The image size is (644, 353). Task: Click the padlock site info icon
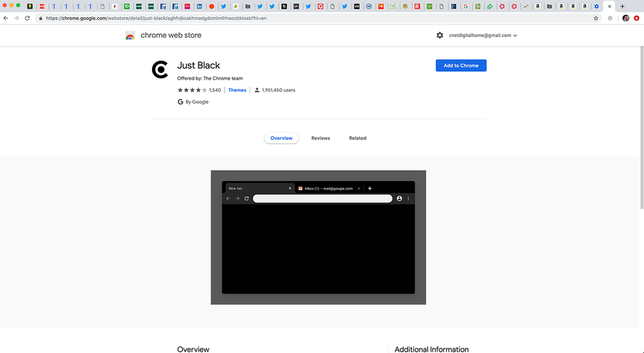40,18
